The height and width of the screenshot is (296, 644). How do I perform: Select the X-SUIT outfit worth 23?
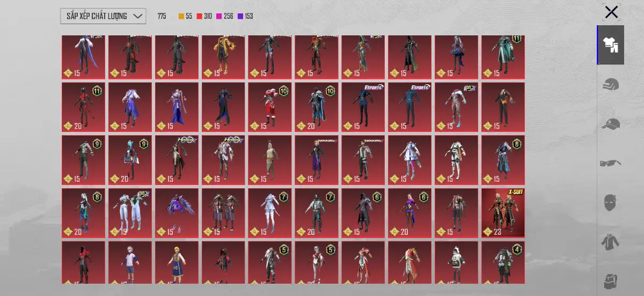coord(503,212)
